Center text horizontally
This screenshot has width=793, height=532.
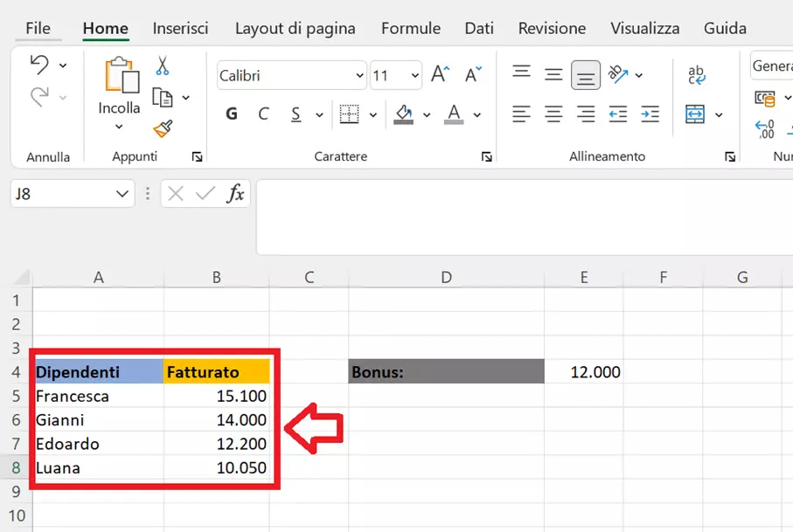(553, 114)
